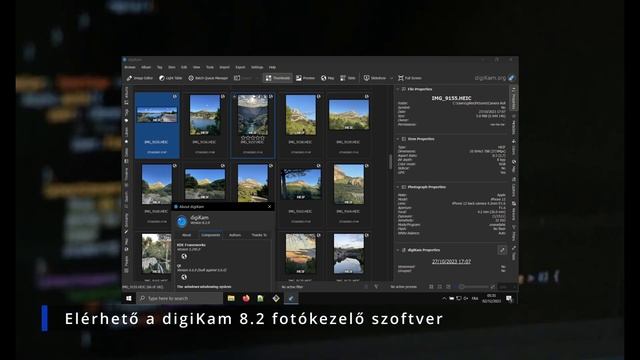Open the Slideshow dropdown arrow

click(391, 78)
